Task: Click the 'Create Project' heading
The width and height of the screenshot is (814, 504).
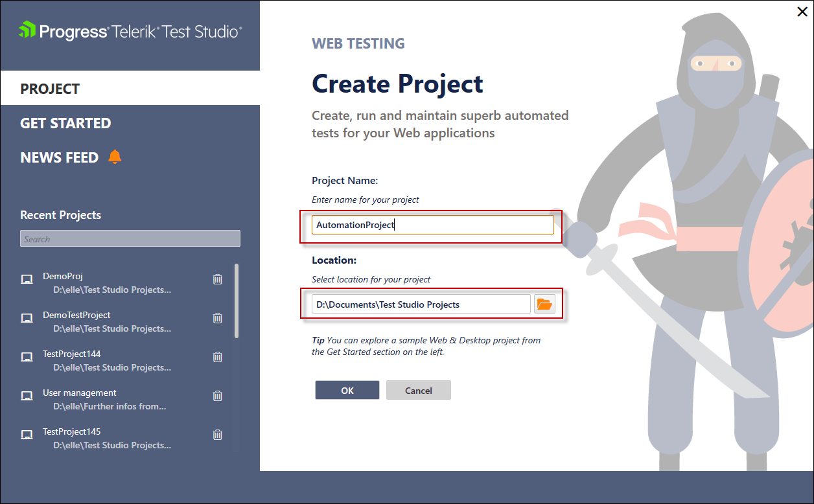Action: point(397,84)
